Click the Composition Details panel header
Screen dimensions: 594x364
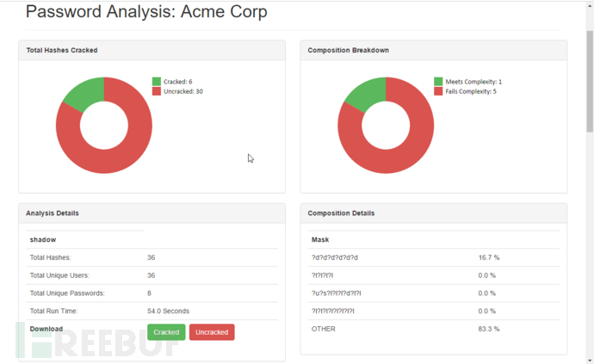click(x=433, y=213)
